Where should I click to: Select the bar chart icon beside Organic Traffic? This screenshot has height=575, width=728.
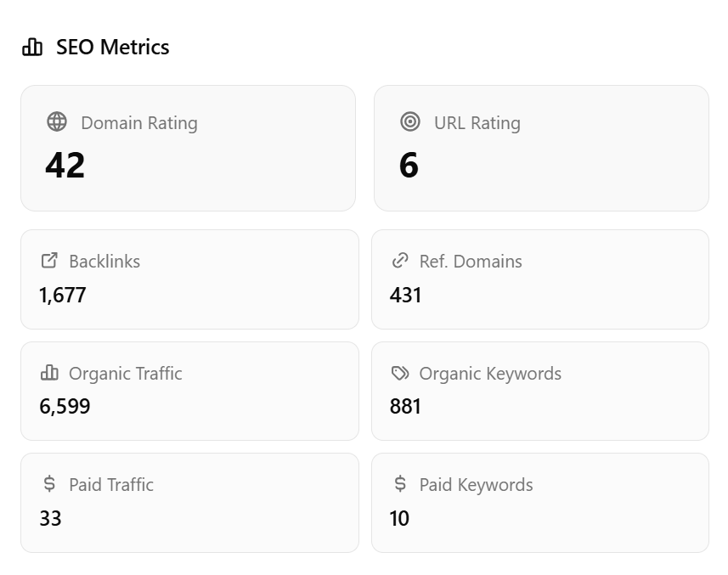[x=49, y=373]
